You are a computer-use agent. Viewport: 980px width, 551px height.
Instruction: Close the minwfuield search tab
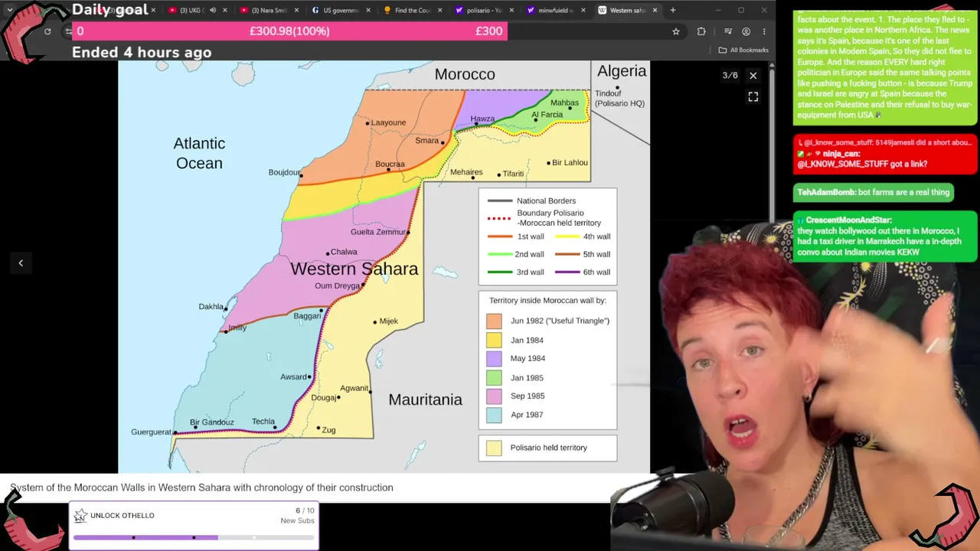point(583,11)
